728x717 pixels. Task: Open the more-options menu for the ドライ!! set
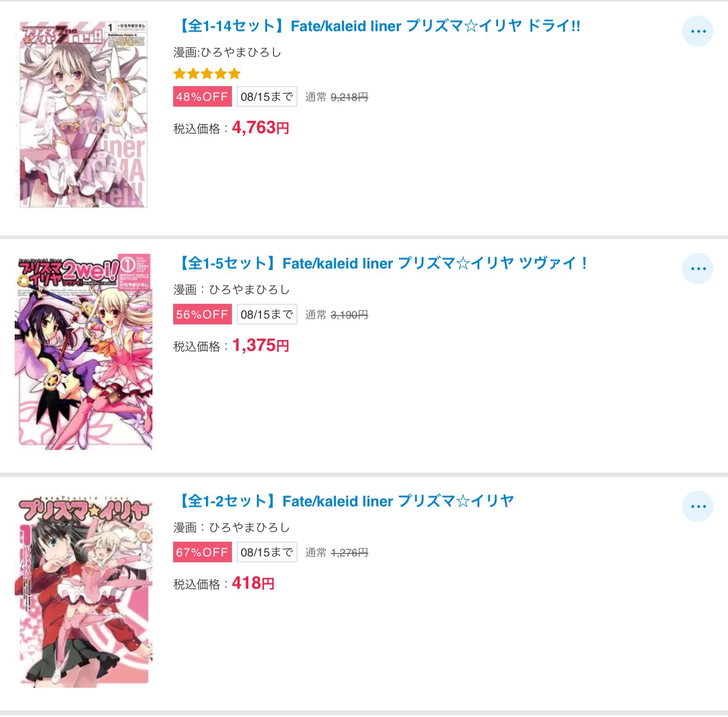coord(698,31)
